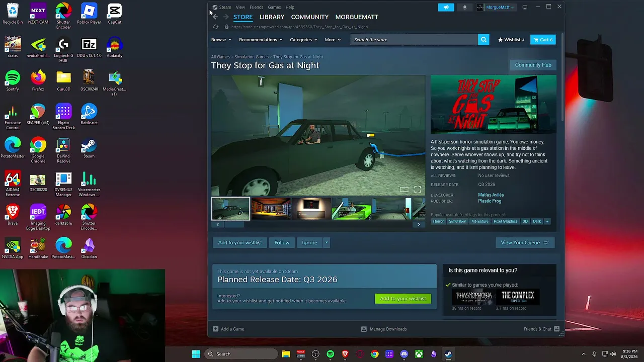Show more tags with the plus button
644x362 pixels.
coord(547,221)
